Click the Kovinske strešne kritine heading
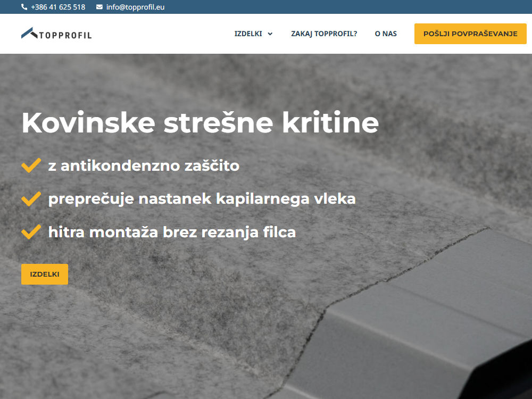This screenshot has height=399, width=532. [200, 123]
